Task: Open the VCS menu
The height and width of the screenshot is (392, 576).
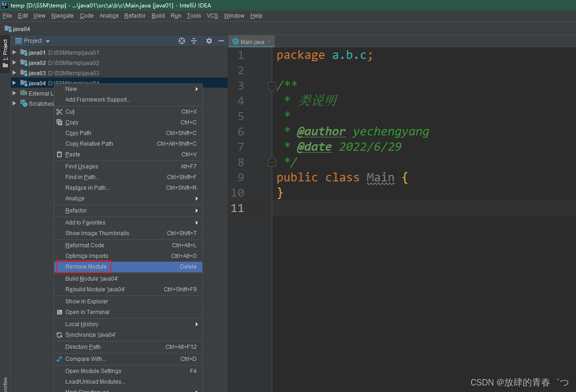Action: pyautogui.click(x=212, y=16)
